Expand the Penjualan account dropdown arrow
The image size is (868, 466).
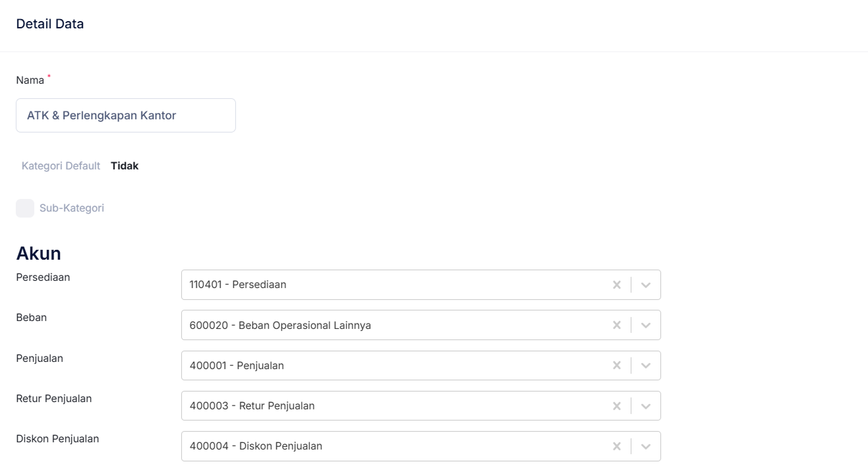point(646,365)
